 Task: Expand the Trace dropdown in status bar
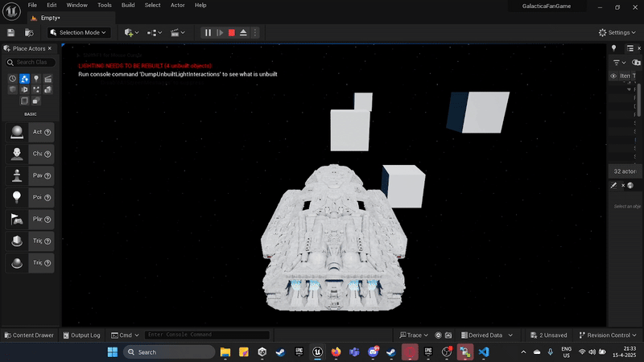(x=415, y=335)
